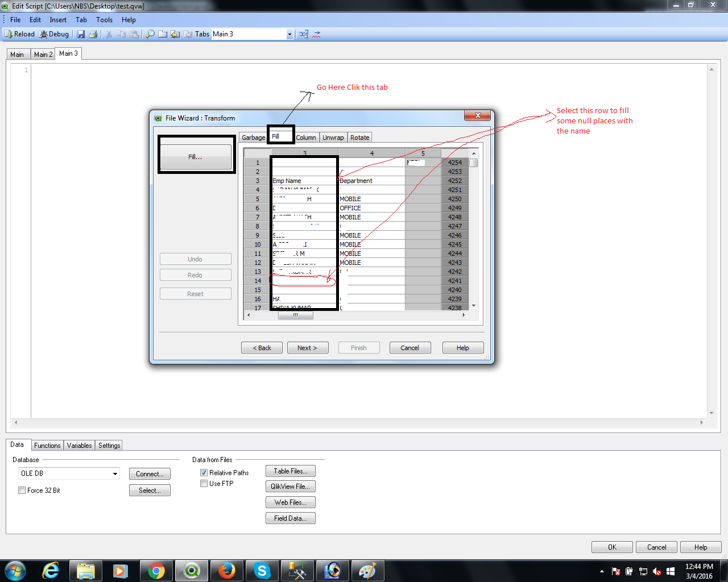The width and height of the screenshot is (728, 582).
Task: Switch to the Functions tab
Action: pyautogui.click(x=47, y=446)
